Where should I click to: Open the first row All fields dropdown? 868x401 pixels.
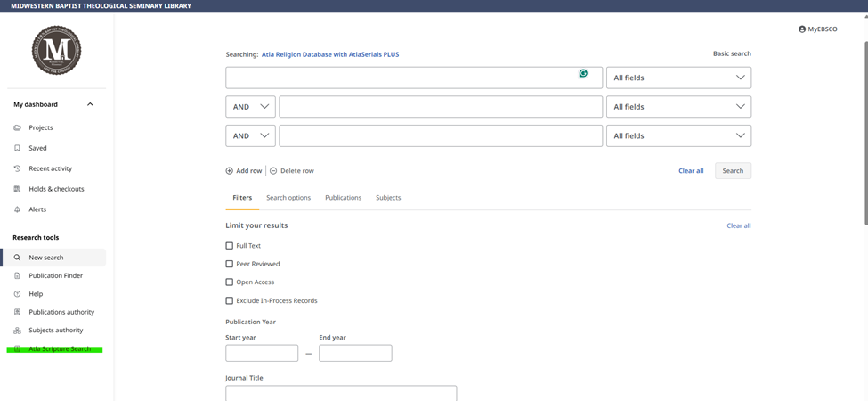tap(678, 78)
